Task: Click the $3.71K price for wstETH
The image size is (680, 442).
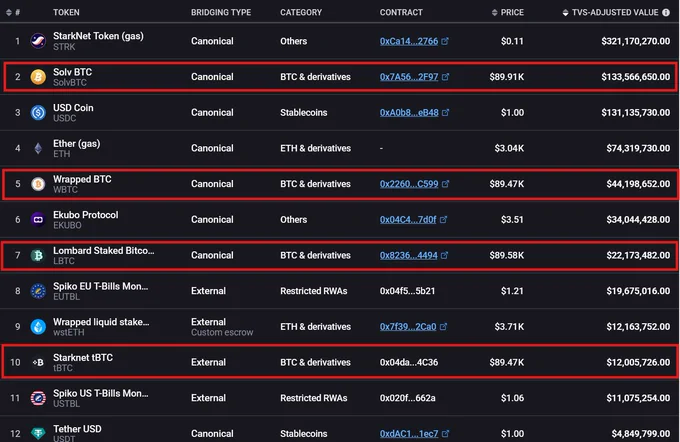Action: tap(509, 327)
